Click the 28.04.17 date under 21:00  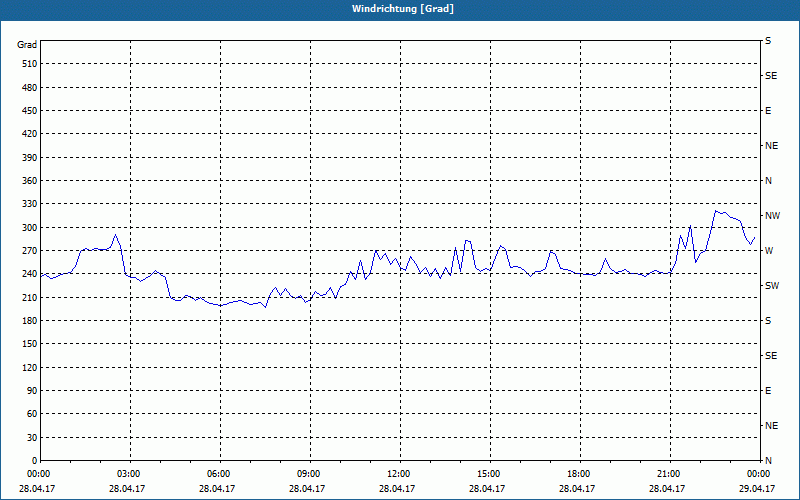coord(667,489)
